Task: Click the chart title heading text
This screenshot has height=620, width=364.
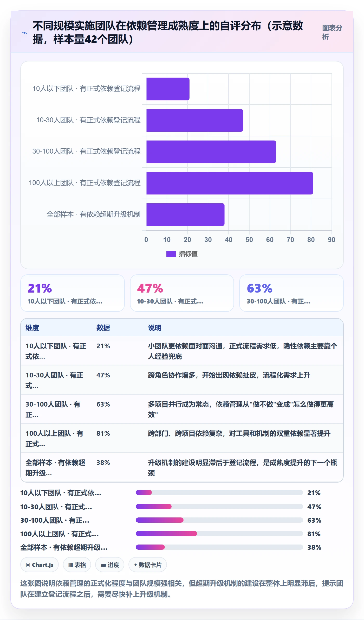Action: click(x=168, y=33)
